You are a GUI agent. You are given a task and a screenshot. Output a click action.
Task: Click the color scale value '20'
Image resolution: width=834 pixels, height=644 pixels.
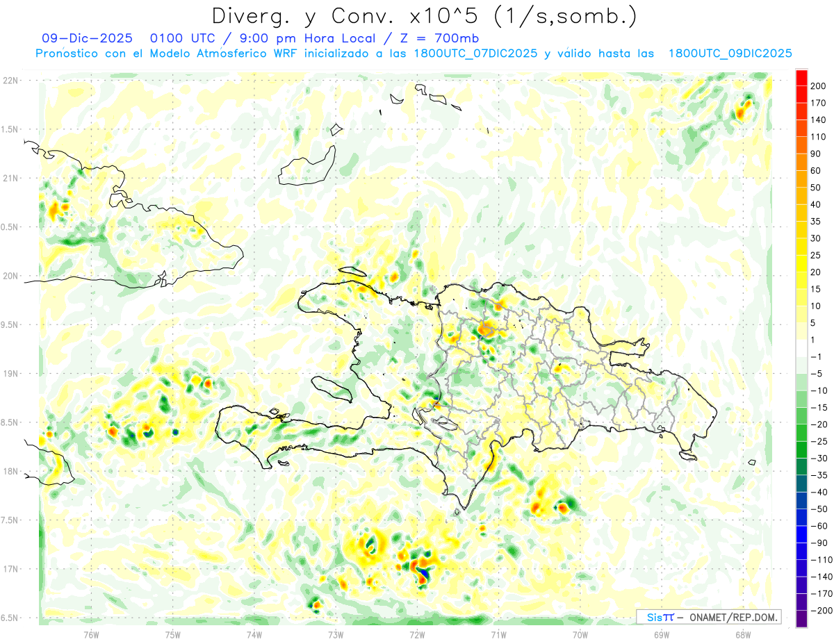click(816, 272)
